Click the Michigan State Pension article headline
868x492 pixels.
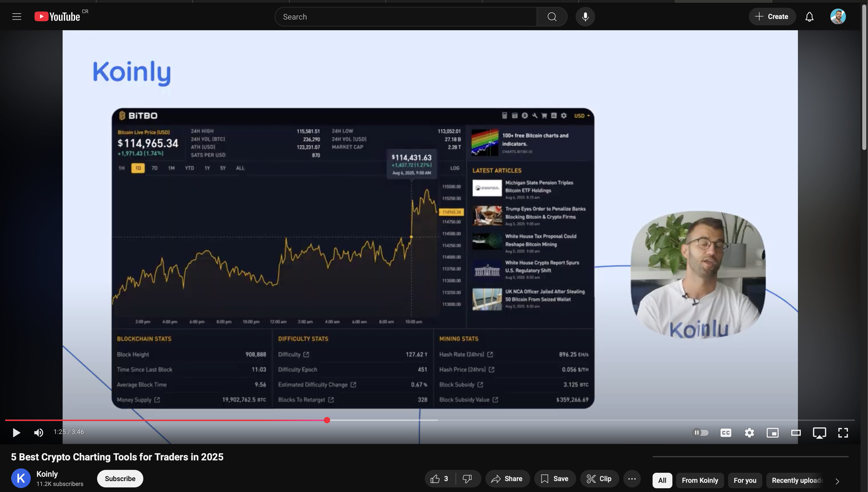539,187
